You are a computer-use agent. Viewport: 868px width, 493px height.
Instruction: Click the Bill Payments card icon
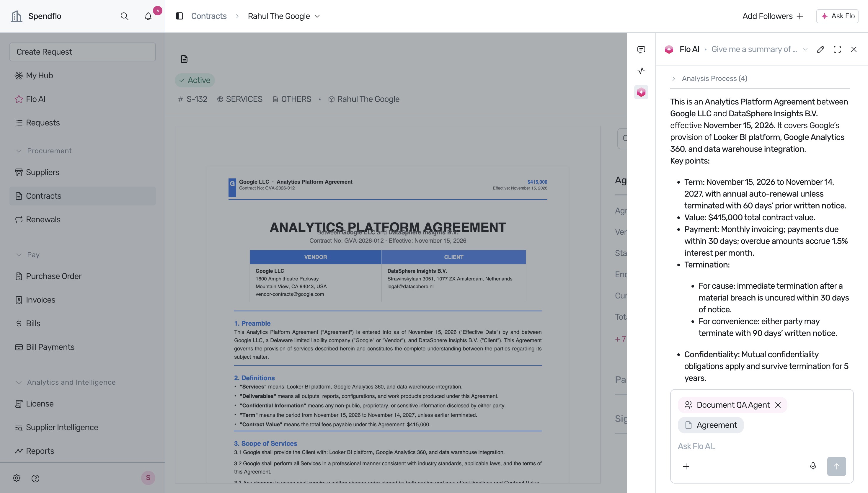point(19,347)
